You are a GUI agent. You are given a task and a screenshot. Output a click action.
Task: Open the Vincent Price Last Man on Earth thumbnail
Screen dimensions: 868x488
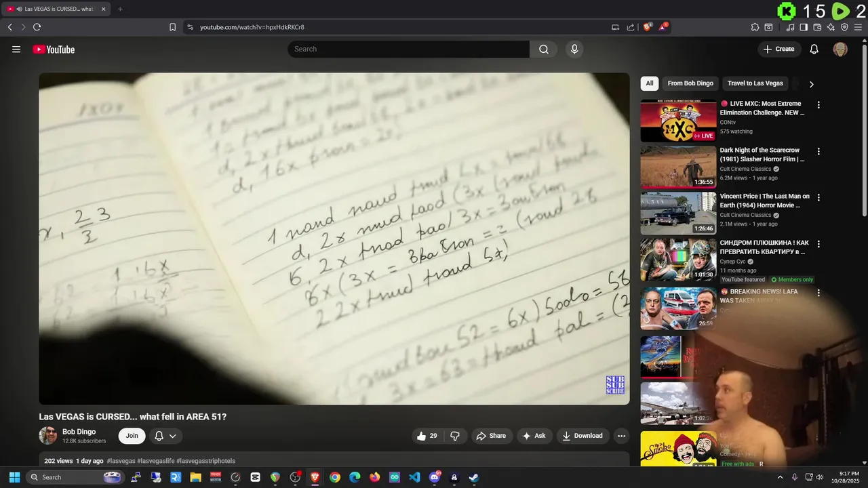pos(678,213)
